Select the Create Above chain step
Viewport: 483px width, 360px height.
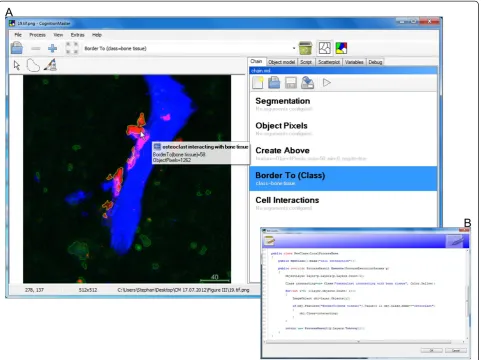pyautogui.click(x=343, y=154)
